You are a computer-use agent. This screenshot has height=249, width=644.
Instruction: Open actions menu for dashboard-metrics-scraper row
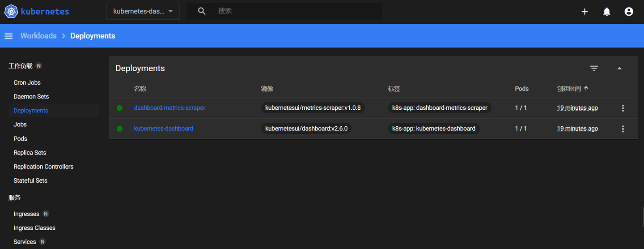[623, 108]
